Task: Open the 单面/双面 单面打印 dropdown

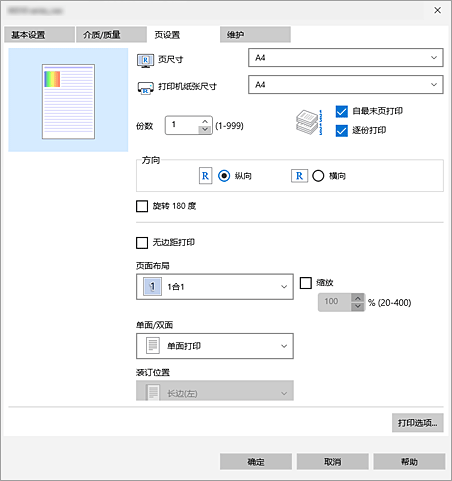Action: pos(215,346)
